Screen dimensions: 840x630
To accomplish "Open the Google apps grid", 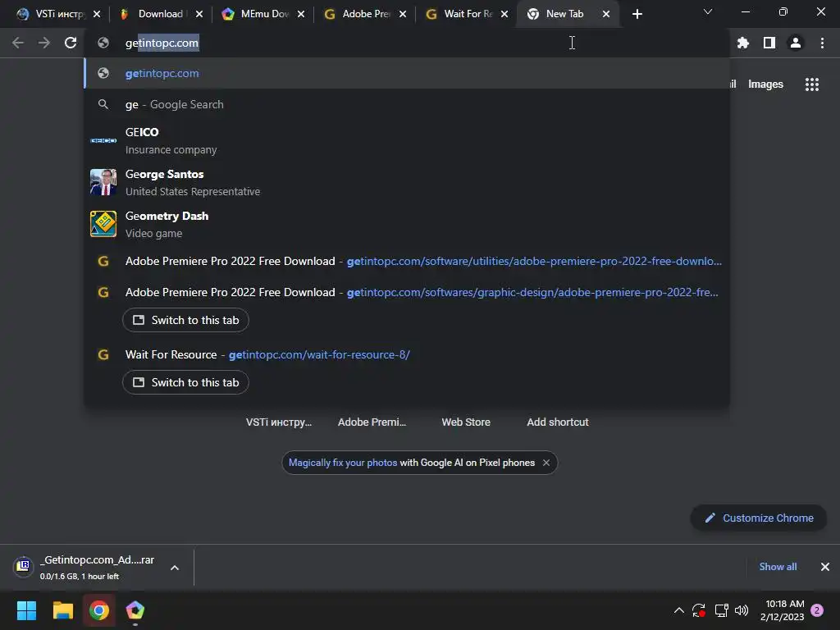I will 811,84.
